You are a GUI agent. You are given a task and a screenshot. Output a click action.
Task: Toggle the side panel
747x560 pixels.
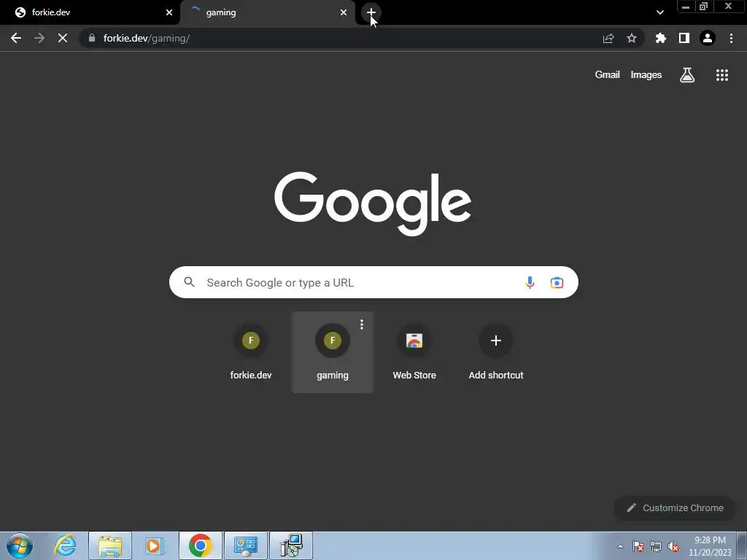684,38
